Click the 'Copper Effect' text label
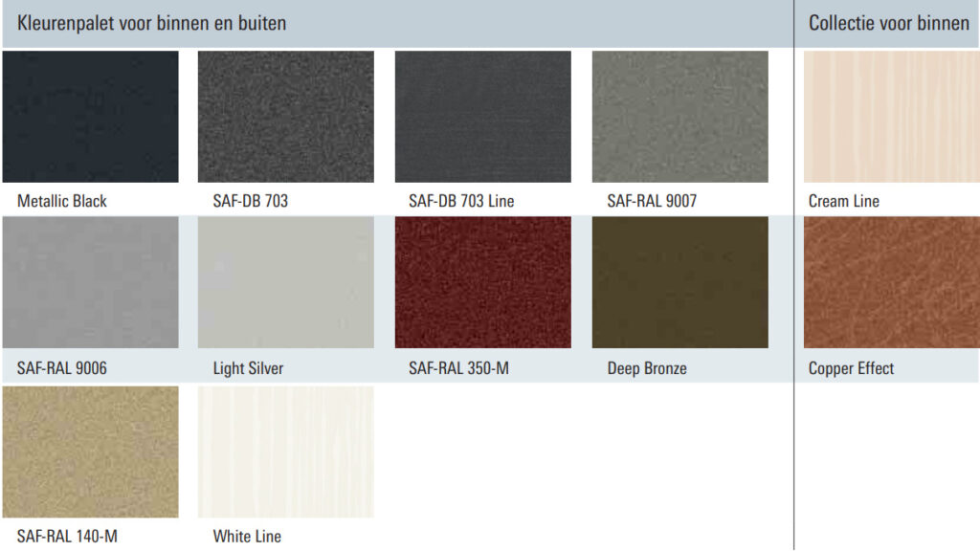980x551 pixels. tap(851, 368)
